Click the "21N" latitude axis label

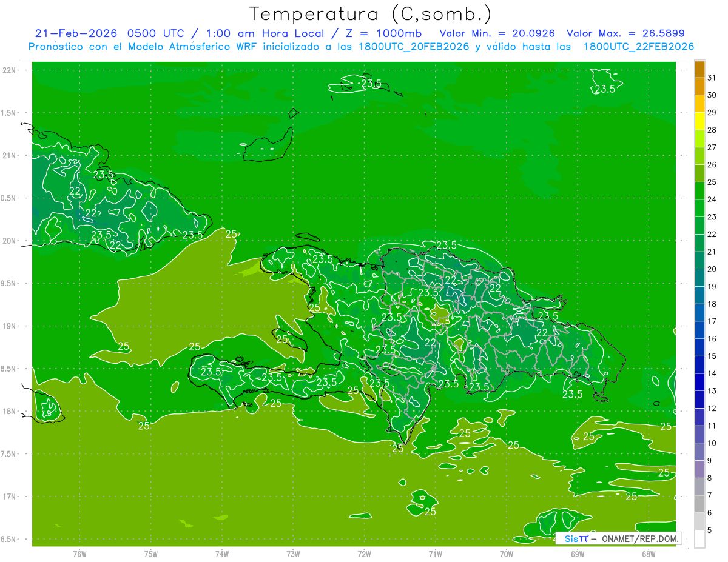(x=9, y=156)
